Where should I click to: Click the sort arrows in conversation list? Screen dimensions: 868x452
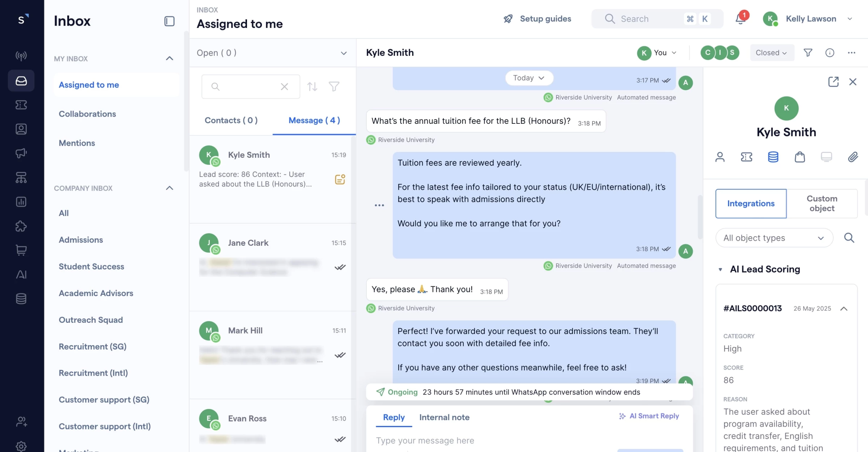click(312, 86)
